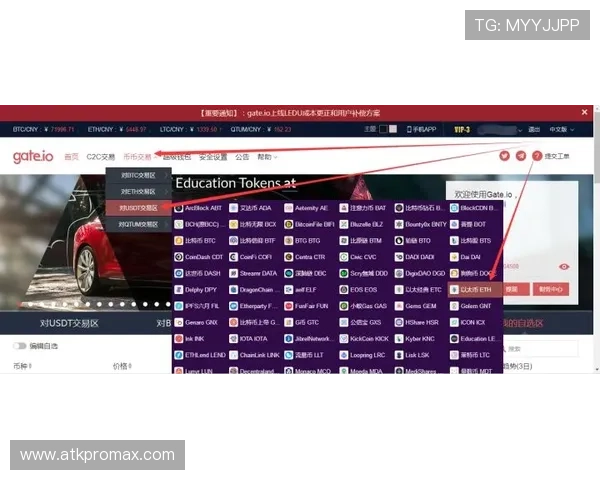Viewport: 600px width, 480px height.
Task: Expand the 帮助 help dropdown
Action: click(x=265, y=157)
